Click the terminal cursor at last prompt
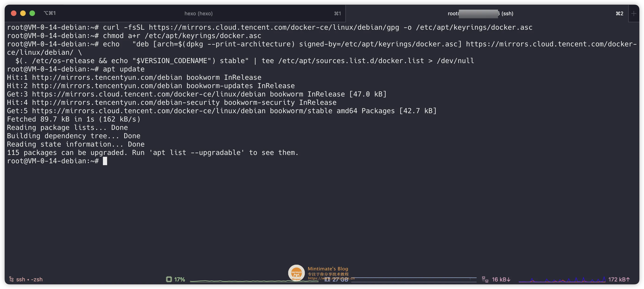 [x=105, y=161]
